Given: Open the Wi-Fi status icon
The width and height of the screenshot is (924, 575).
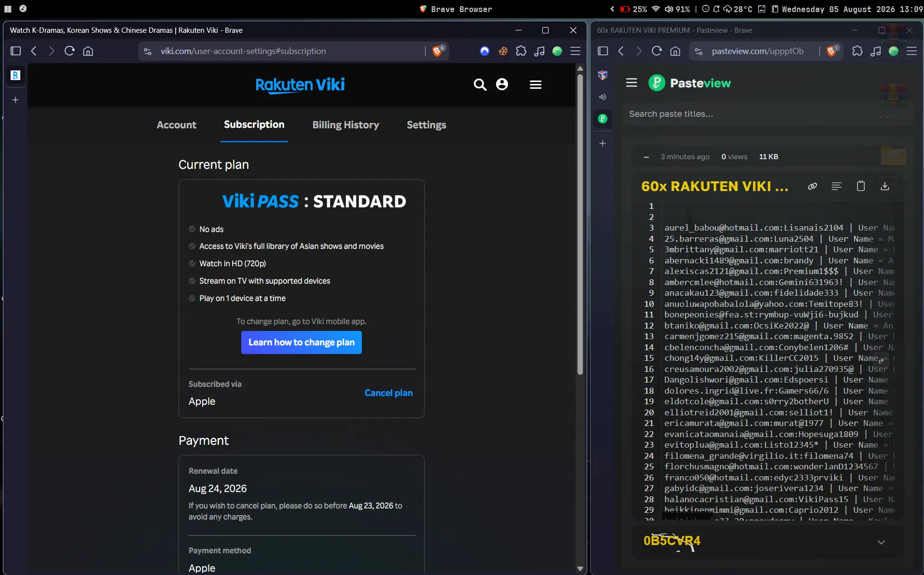Looking at the screenshot, I should coord(656,9).
